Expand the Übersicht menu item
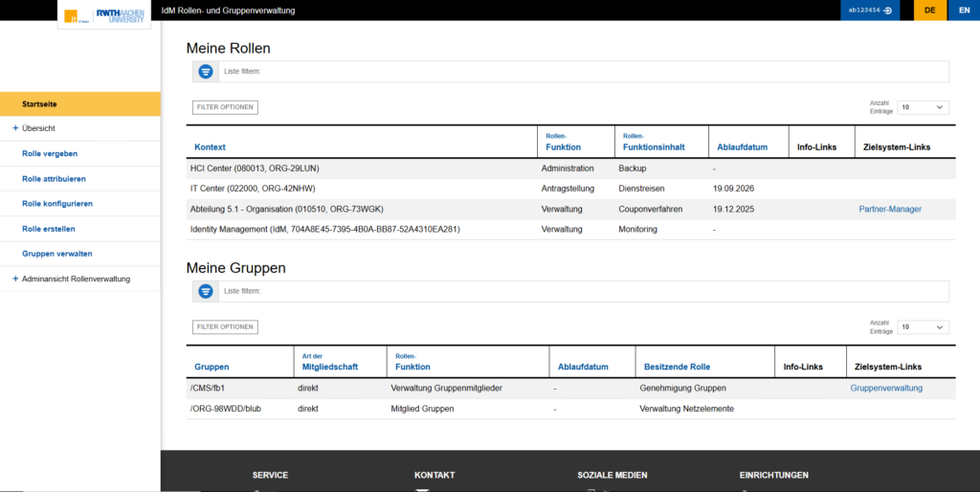Screen dimensions: 980x492 tap(15, 128)
